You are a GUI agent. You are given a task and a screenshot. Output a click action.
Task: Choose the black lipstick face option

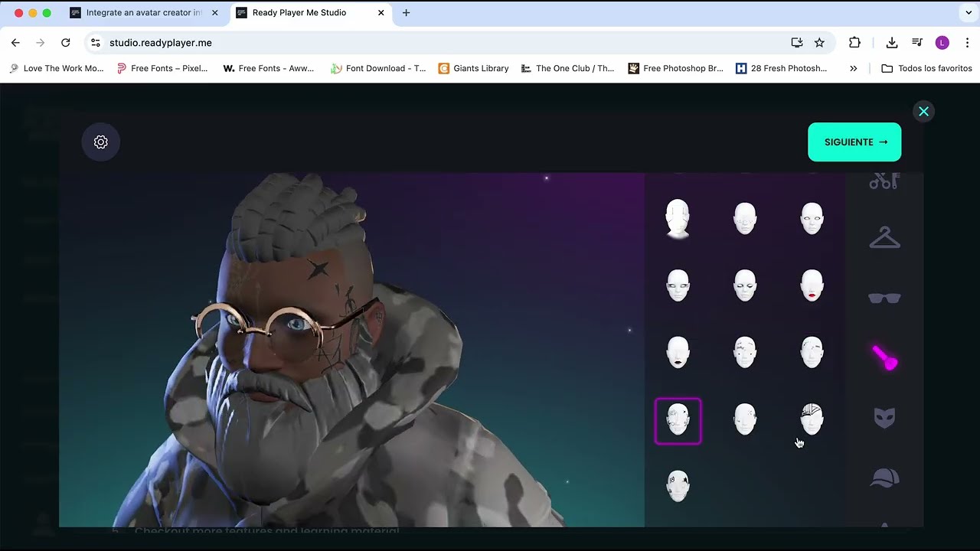[x=678, y=353]
